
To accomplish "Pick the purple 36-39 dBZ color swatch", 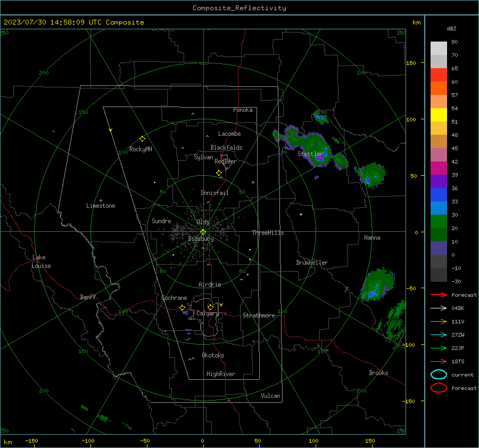I will pyautogui.click(x=439, y=182).
